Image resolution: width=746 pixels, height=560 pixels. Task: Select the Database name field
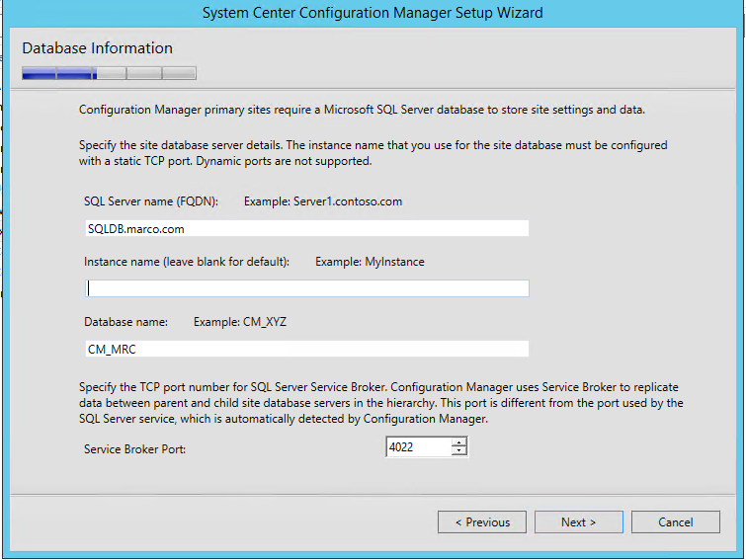(307, 349)
